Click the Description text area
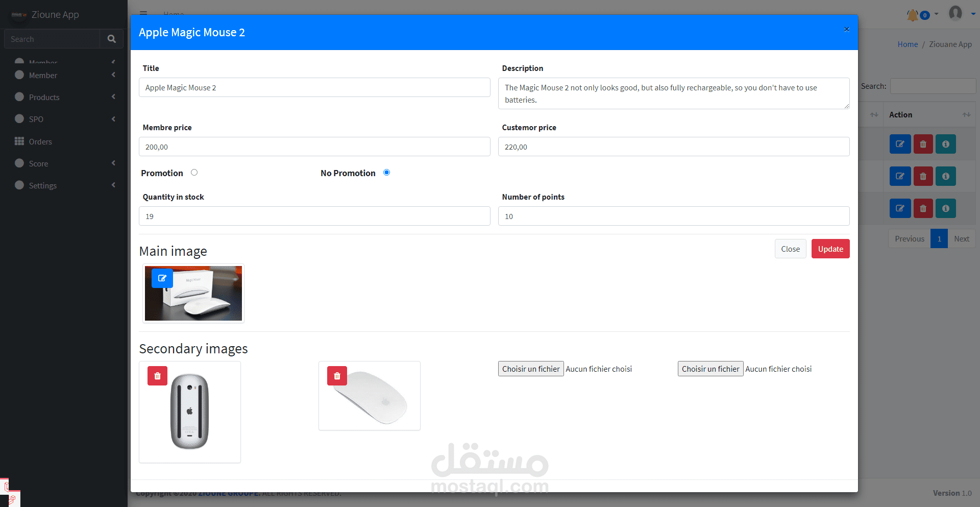Image resolution: width=980 pixels, height=507 pixels. click(674, 93)
